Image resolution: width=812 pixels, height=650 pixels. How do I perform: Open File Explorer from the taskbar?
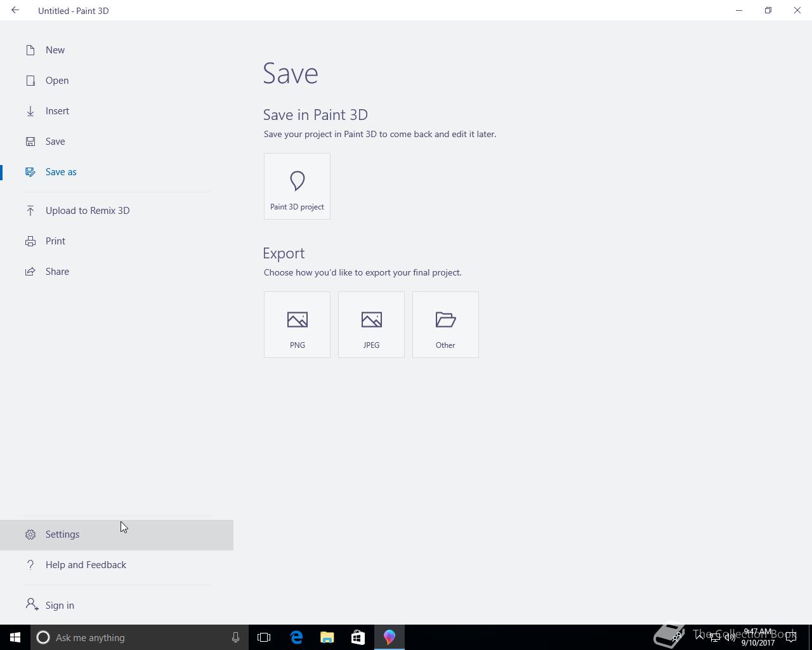point(327,637)
